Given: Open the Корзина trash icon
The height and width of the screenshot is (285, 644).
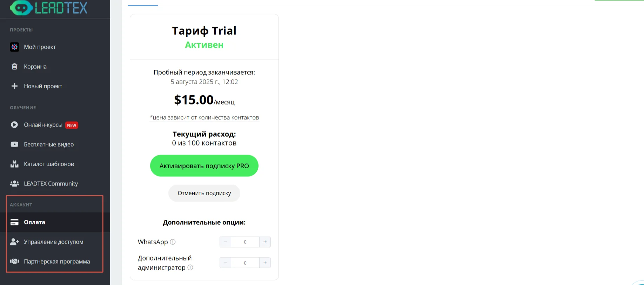Looking at the screenshot, I should pos(14,66).
